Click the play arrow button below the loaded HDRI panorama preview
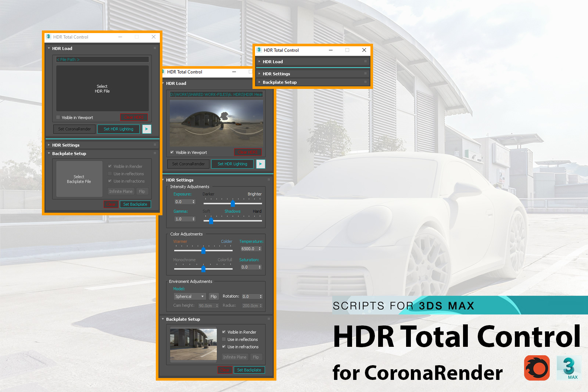This screenshot has width=588, height=392. [261, 164]
